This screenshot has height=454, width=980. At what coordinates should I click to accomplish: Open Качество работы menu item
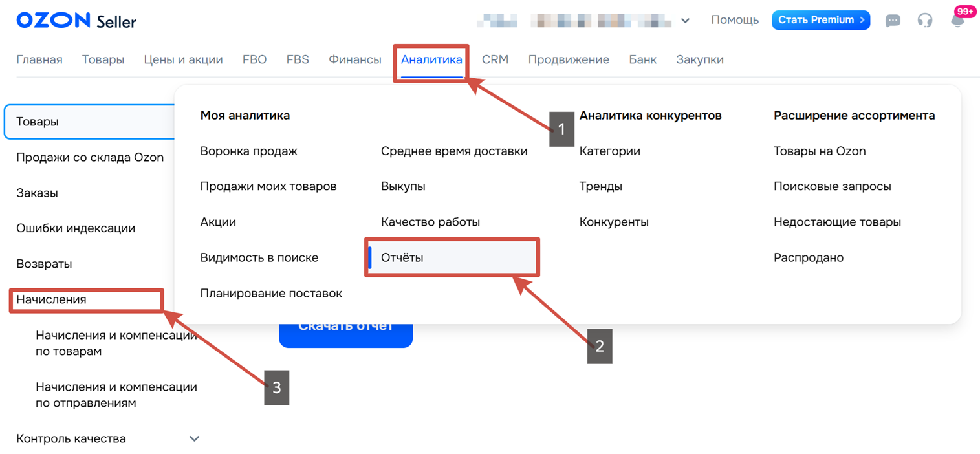[430, 222]
